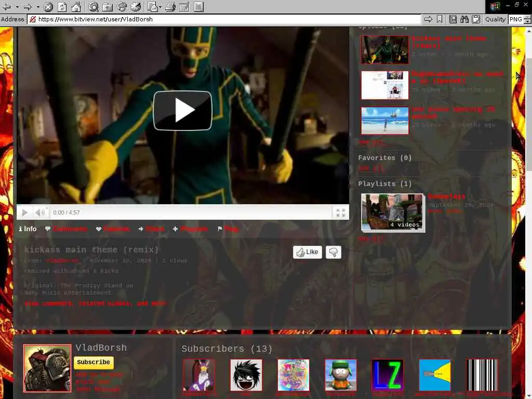Open the Favorite tab with heart icon
Image resolution: width=532 pixels, height=399 pixels.
pyautogui.click(x=113, y=229)
